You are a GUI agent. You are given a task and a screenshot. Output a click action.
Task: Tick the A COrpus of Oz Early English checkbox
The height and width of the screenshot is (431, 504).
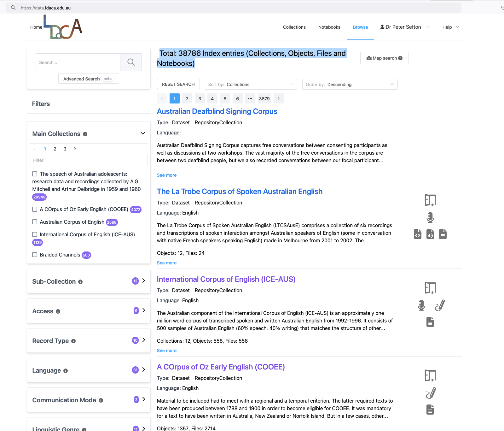tap(35, 209)
